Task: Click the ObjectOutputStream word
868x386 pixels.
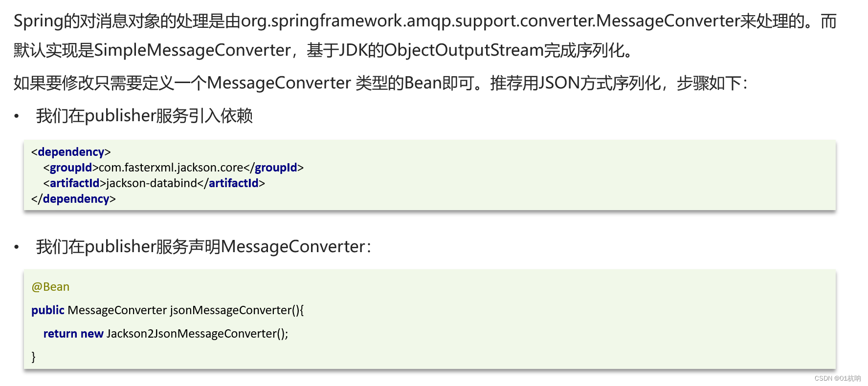Action: click(x=464, y=50)
